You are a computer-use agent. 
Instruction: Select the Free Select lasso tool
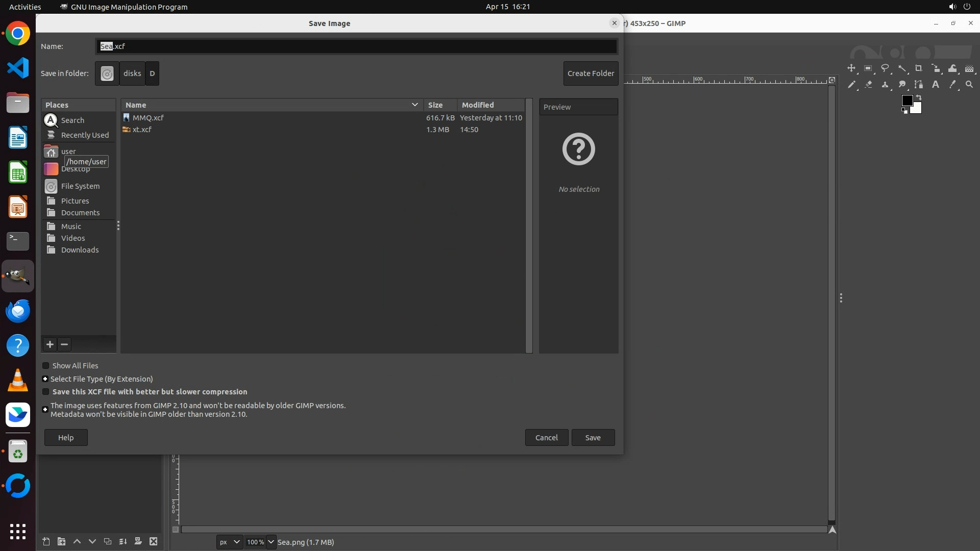click(x=885, y=68)
